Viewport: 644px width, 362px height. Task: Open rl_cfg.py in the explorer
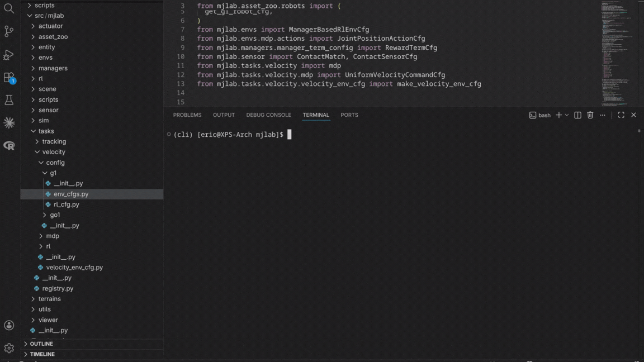(66, 204)
